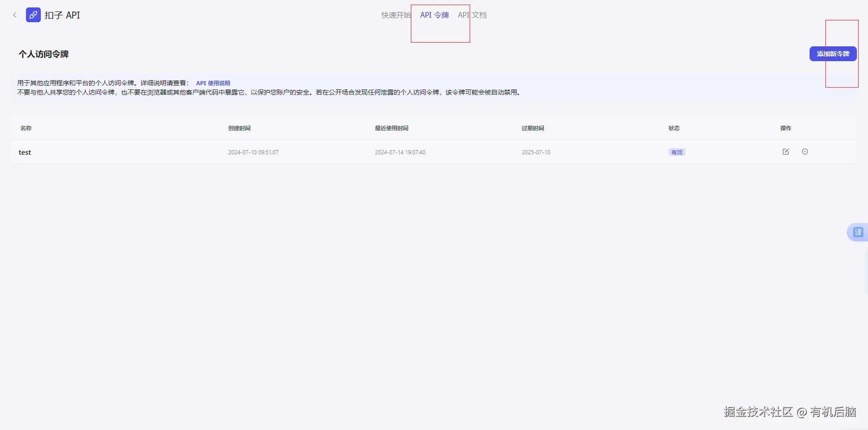Open the API 文档 tab
868x430 pixels.
coord(472,15)
